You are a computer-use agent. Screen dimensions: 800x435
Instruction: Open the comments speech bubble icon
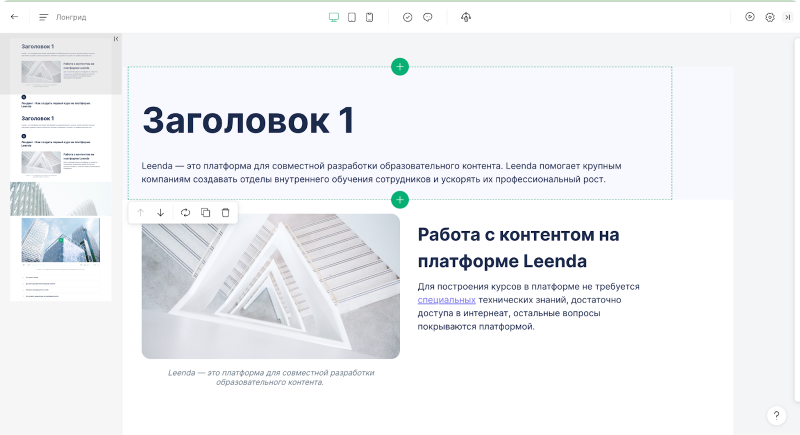[428, 17]
